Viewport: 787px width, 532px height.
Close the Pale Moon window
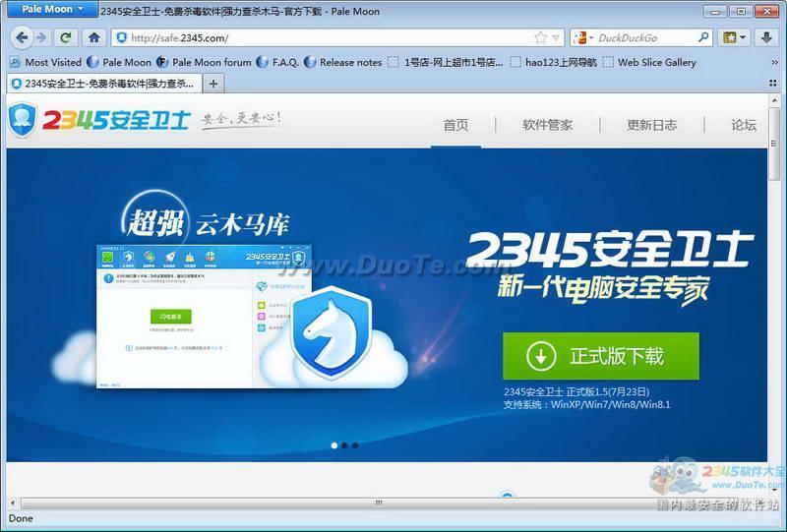[x=766, y=11]
